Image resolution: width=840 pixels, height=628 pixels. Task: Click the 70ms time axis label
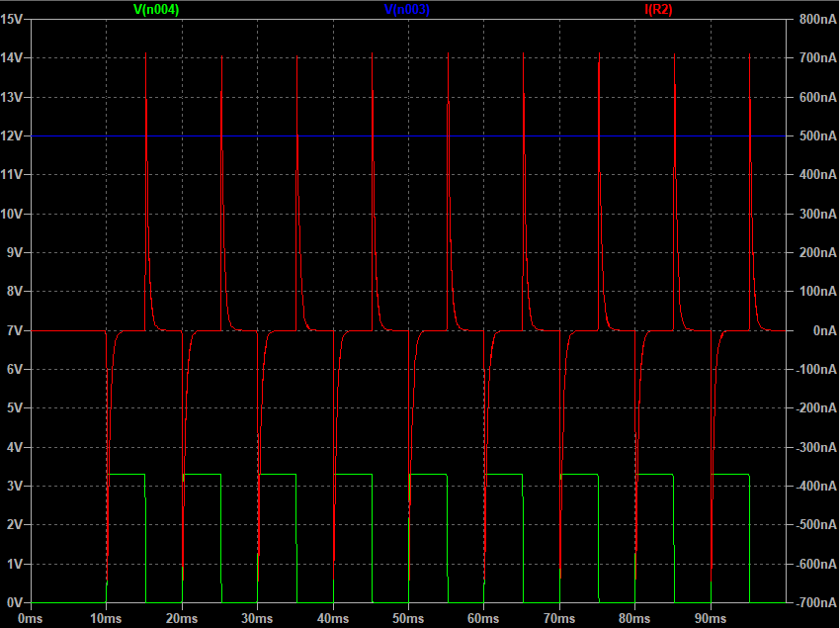coord(559,618)
